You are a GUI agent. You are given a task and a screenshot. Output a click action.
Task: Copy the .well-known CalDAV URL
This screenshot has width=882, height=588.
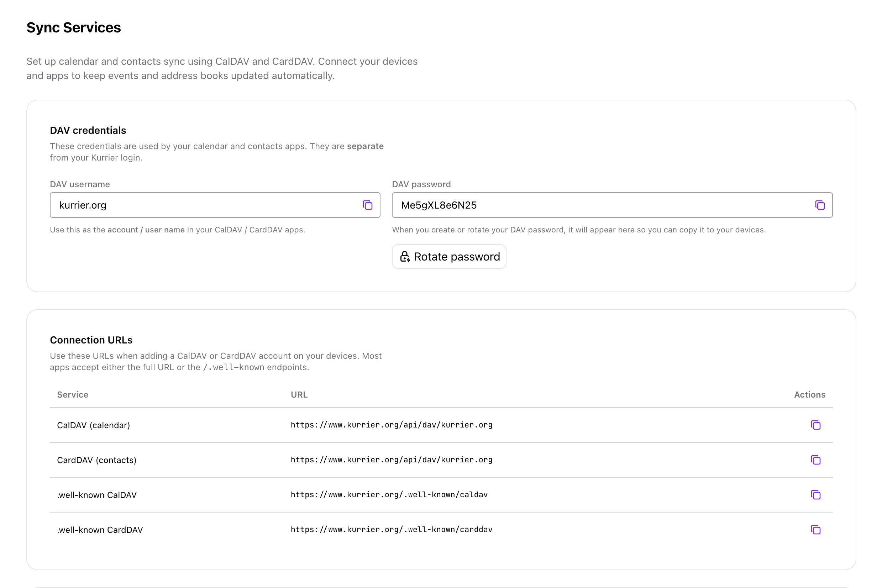(816, 495)
